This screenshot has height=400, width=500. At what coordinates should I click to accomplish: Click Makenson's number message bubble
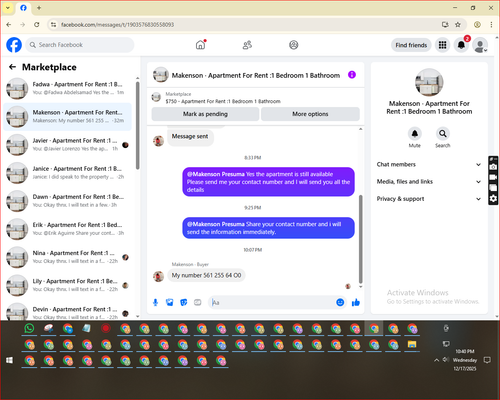click(x=206, y=275)
